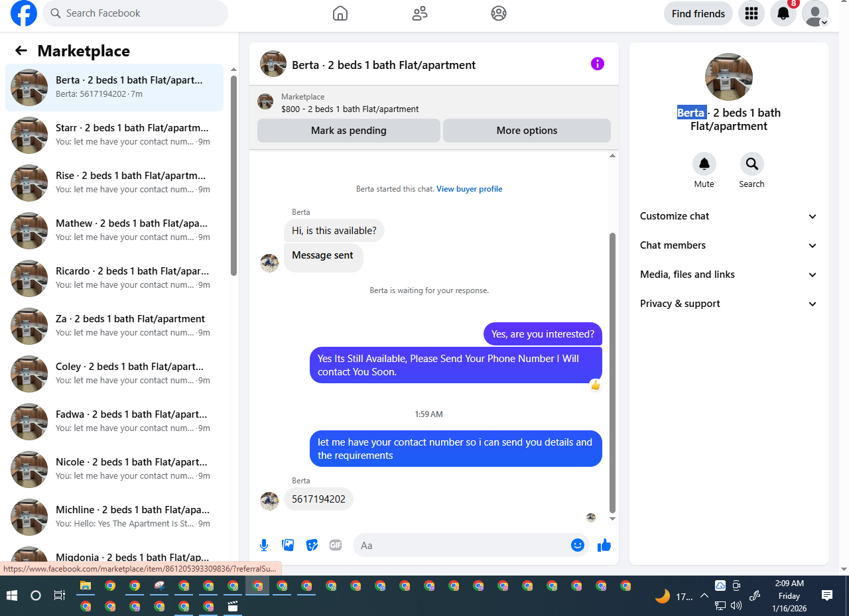Click Berta's avatar next to phone number
Viewport: 849px width, 616px height.
tap(269, 501)
